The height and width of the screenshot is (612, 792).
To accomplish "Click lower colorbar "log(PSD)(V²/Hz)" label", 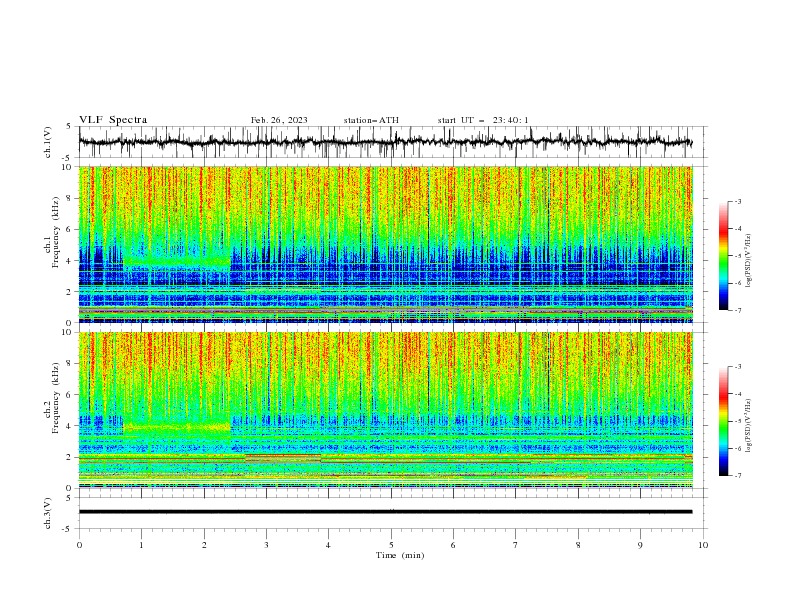I will [x=748, y=425].
